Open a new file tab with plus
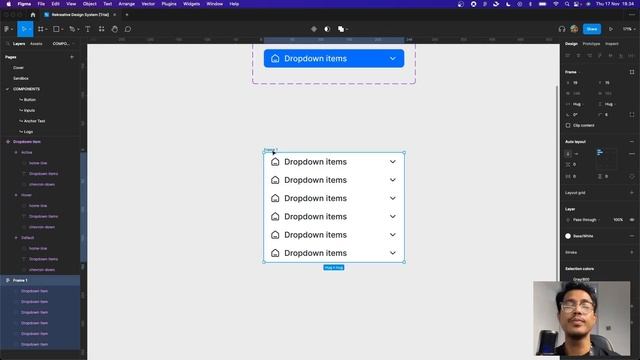640x360 pixels. [x=127, y=15]
